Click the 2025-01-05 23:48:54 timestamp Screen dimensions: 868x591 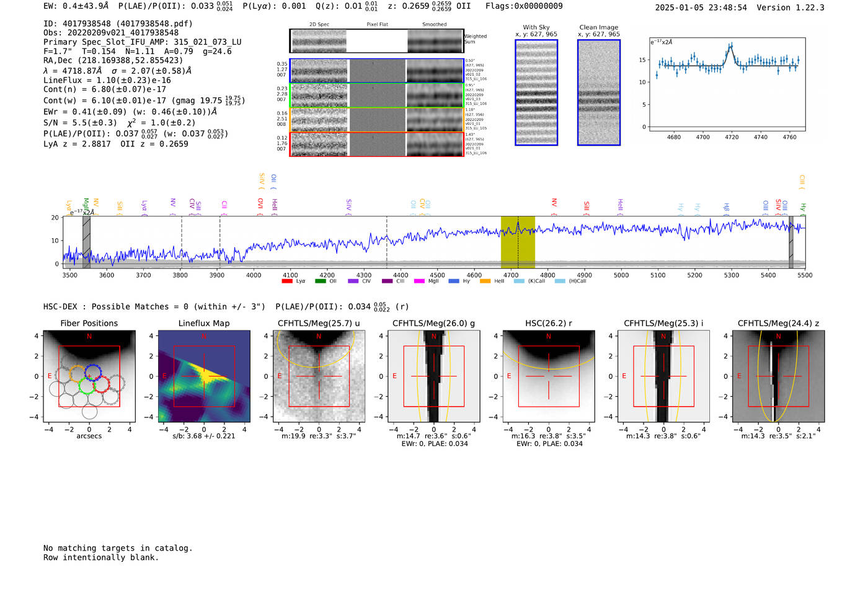pos(701,7)
